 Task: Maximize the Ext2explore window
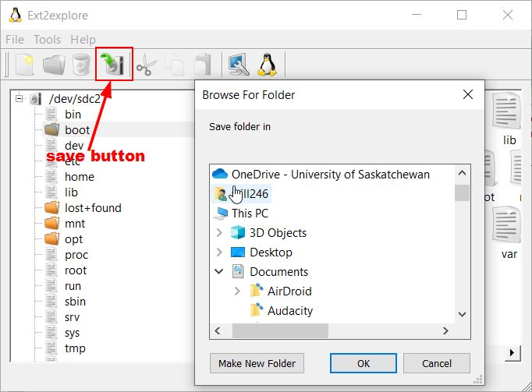point(462,15)
